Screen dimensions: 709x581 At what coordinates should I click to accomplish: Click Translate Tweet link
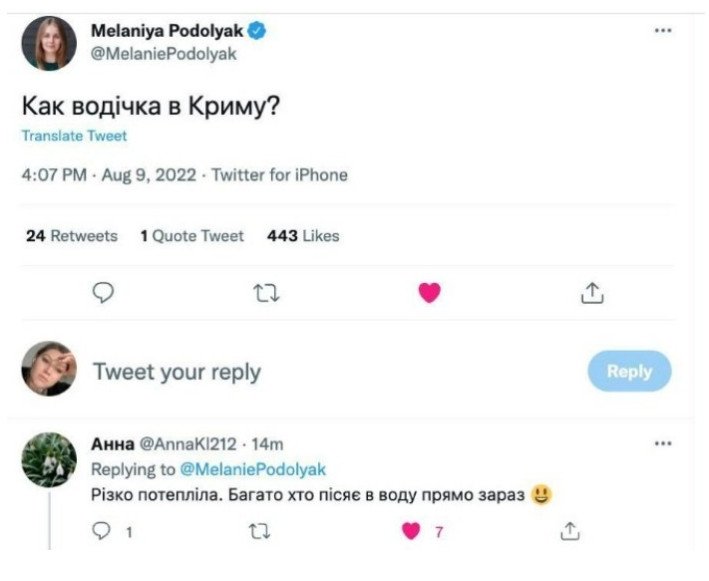pos(74,135)
